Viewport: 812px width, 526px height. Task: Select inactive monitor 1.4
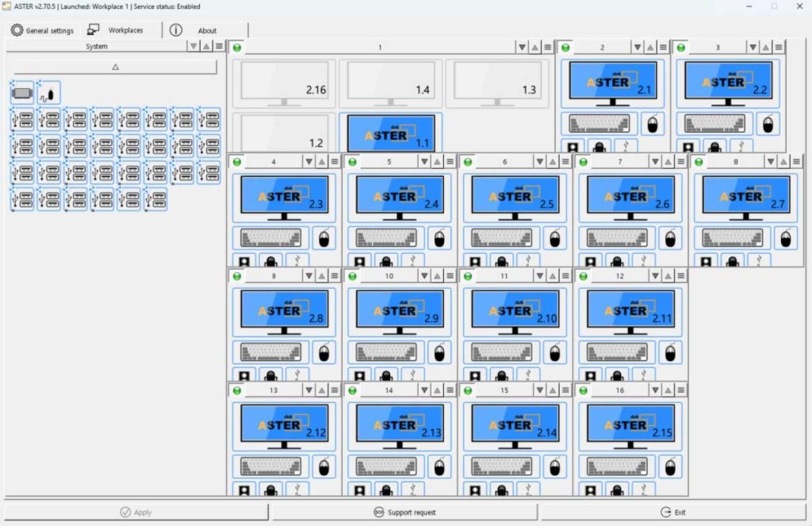[x=391, y=83]
